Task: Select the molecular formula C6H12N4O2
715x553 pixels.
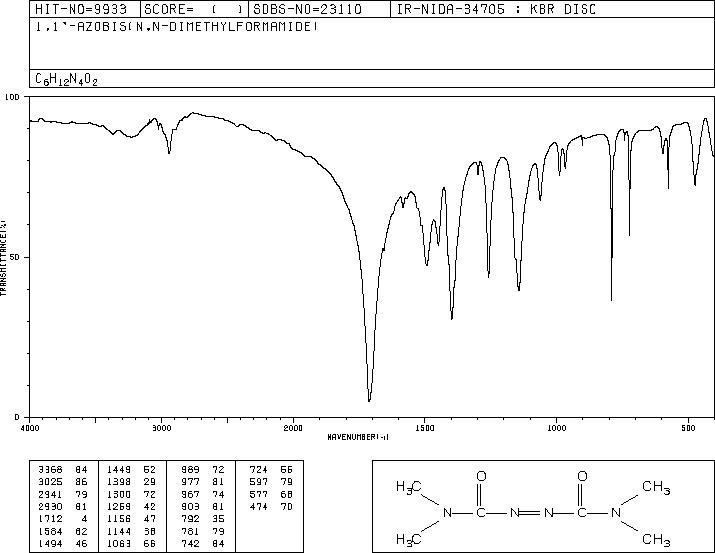Action: click(x=67, y=79)
